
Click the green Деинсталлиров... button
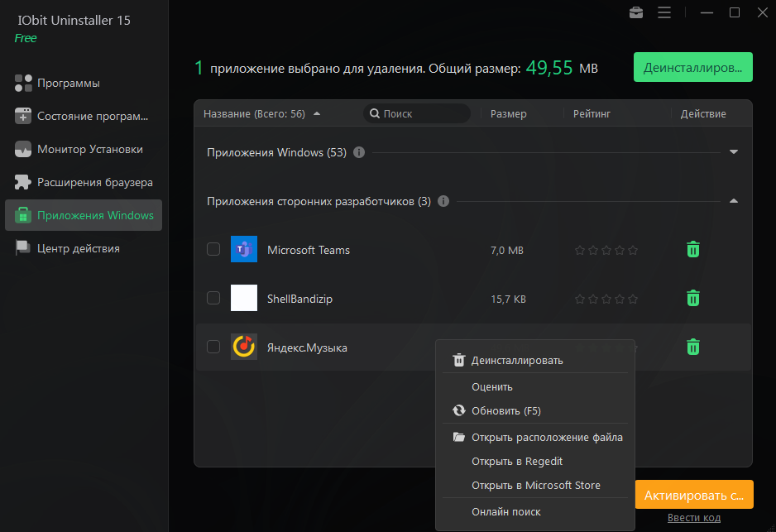(693, 67)
